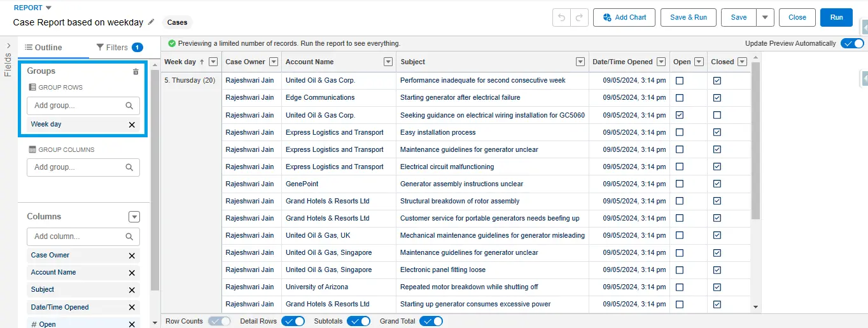
Task: Remove the Account Name column
Action: [x=132, y=273]
